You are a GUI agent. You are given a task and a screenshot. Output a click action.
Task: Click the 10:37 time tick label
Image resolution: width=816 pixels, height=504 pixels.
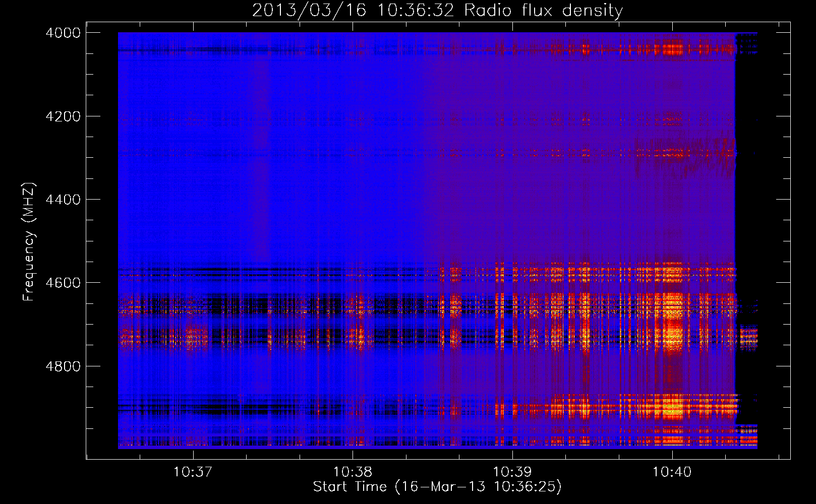click(x=193, y=472)
